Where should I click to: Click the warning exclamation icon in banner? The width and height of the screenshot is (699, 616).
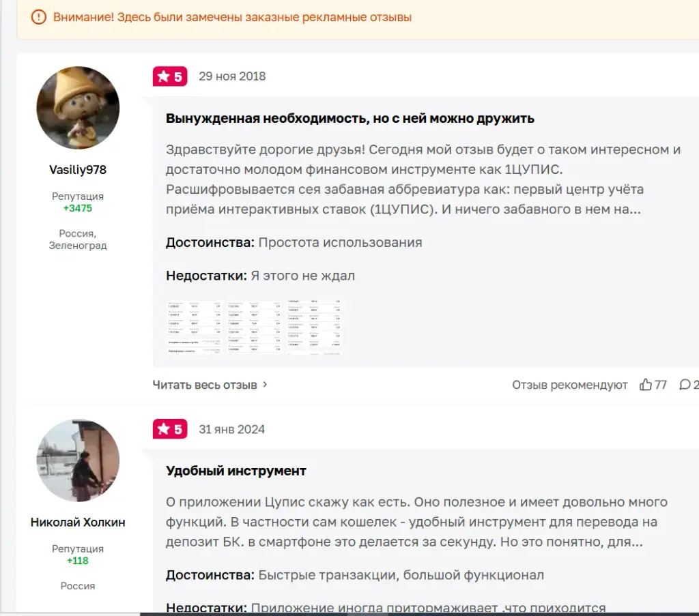tap(39, 17)
